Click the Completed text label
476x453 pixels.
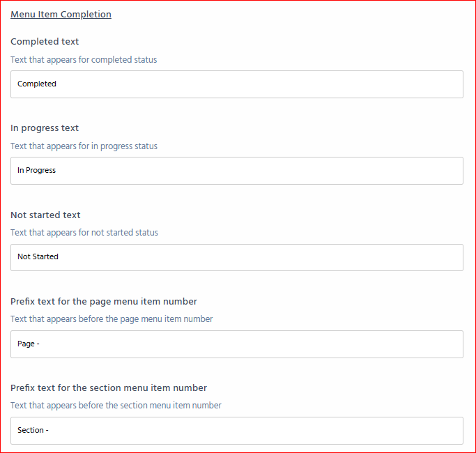point(45,42)
